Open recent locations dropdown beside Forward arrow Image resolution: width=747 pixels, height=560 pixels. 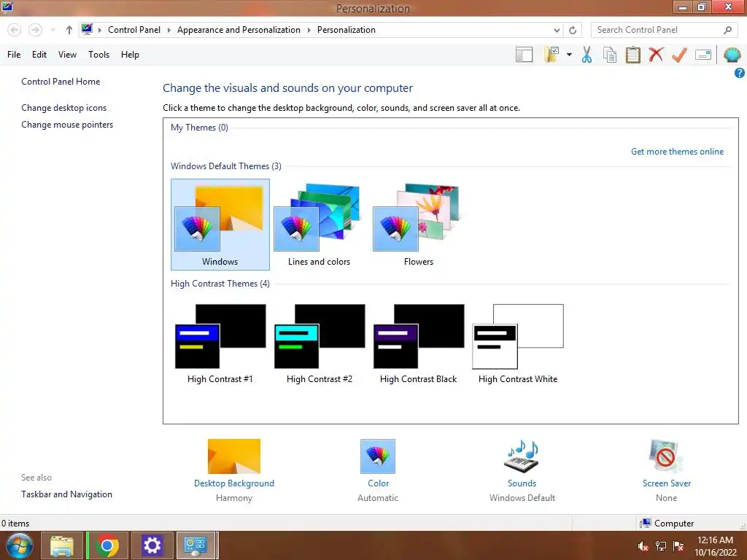pyautogui.click(x=53, y=30)
